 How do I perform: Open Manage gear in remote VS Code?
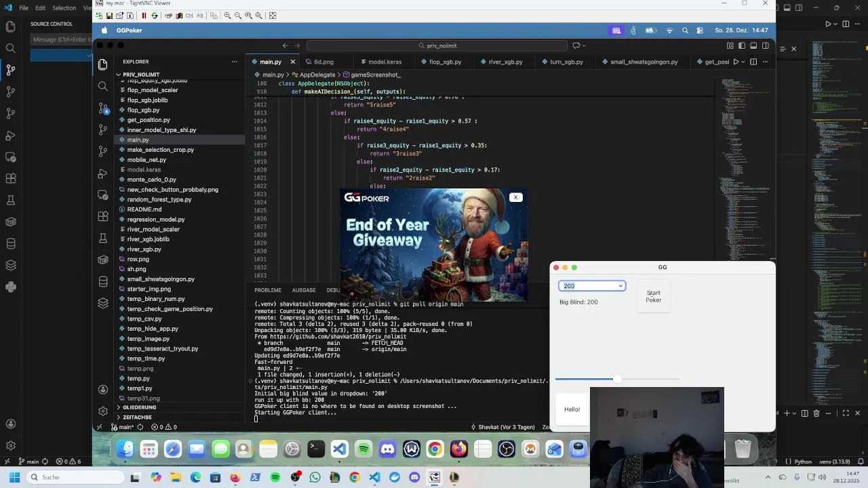point(103,411)
